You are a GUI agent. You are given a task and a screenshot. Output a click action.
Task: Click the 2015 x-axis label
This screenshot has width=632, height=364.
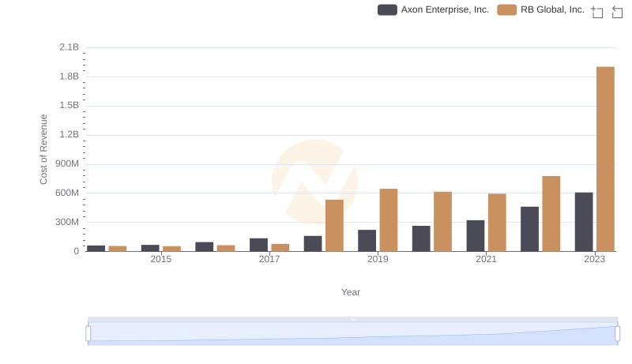(x=161, y=259)
